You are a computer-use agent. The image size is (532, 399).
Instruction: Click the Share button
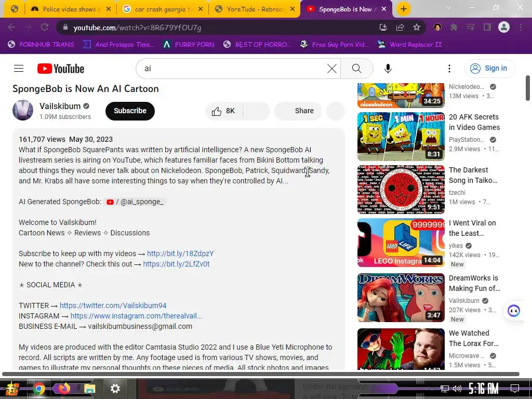[298, 111]
